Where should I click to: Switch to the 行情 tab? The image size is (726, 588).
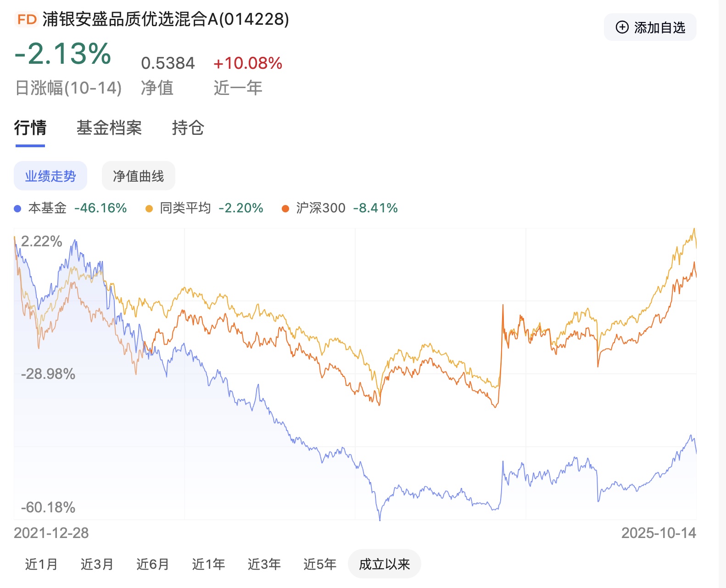click(x=30, y=128)
